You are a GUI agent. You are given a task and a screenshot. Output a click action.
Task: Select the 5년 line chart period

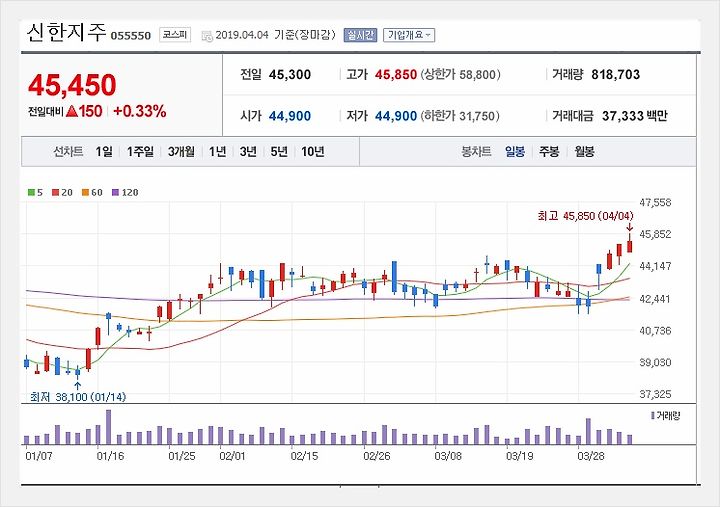point(279,152)
